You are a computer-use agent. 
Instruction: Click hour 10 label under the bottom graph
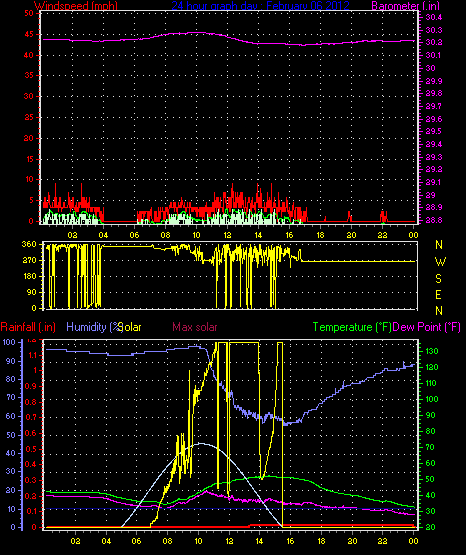coord(198,541)
